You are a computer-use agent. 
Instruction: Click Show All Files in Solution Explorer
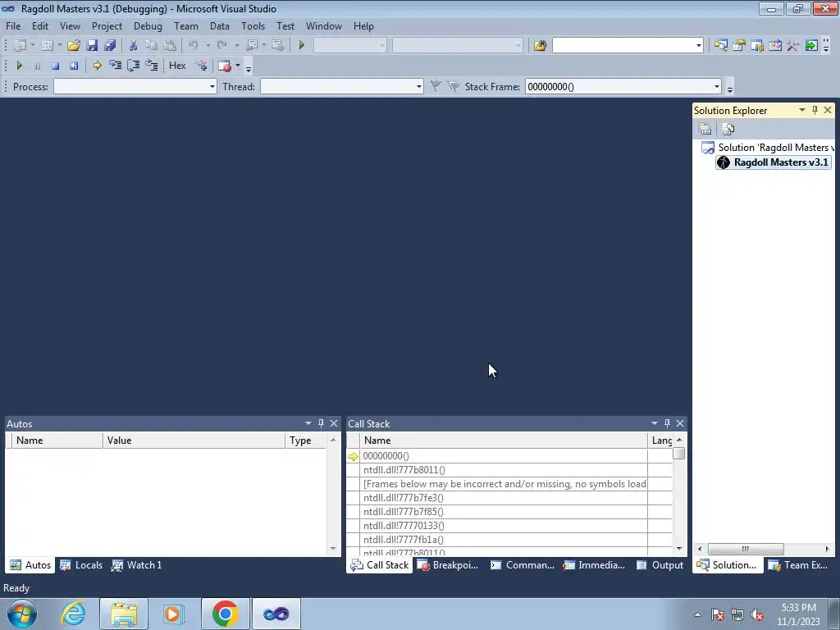728,129
